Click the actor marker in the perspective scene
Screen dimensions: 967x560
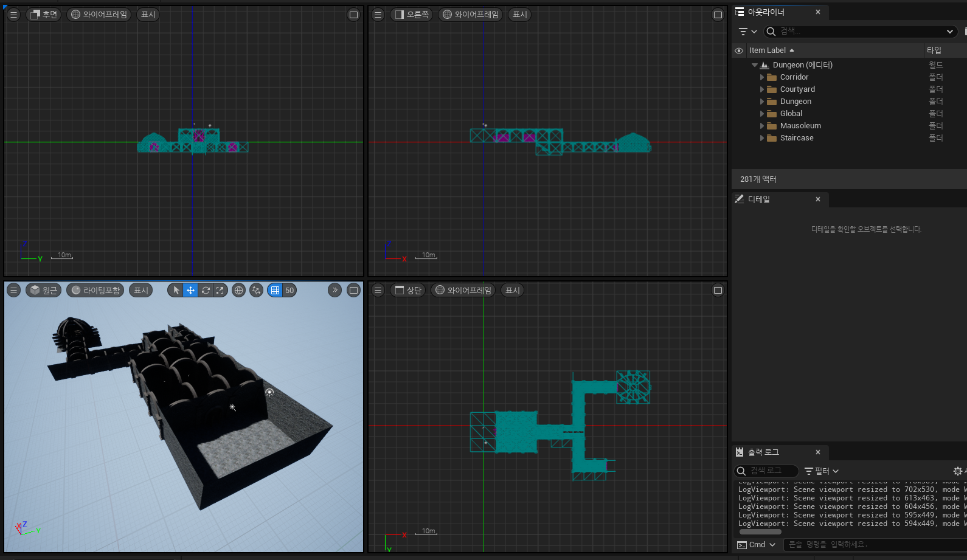(232, 407)
